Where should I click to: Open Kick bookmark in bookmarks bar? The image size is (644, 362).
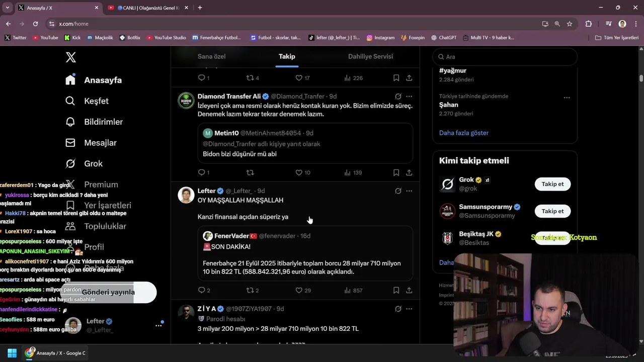click(72, 38)
